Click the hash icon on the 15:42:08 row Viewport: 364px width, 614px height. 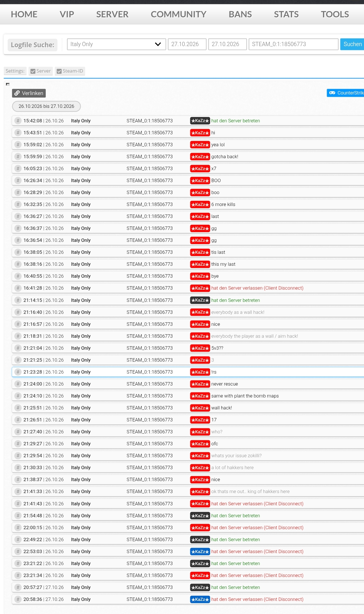click(x=18, y=121)
